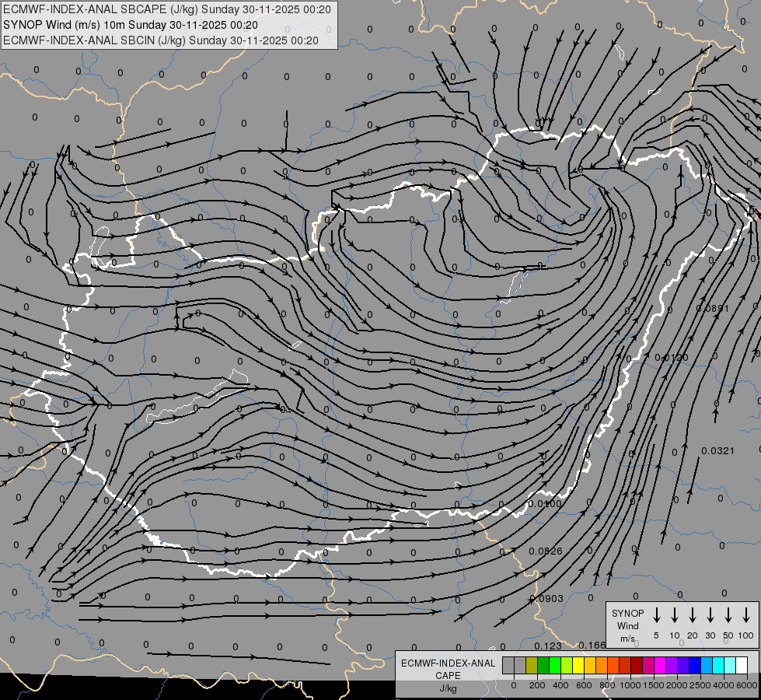
Task: Select the white CAPE swatch
Action: click(742, 665)
